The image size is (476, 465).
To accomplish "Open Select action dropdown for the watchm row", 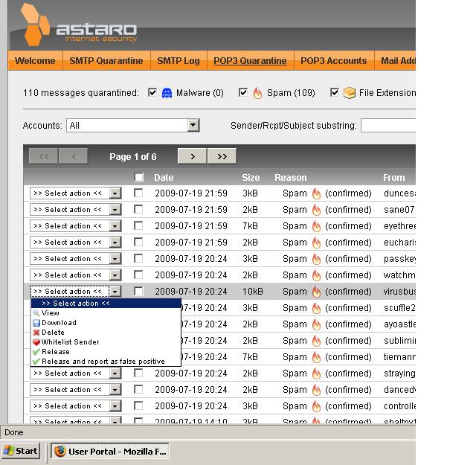I will (76, 275).
